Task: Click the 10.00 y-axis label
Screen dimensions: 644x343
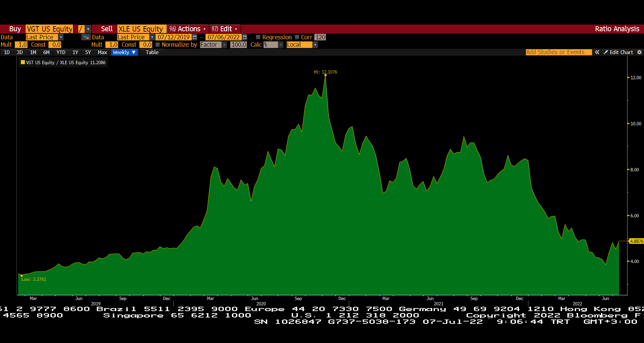Action: (636, 124)
